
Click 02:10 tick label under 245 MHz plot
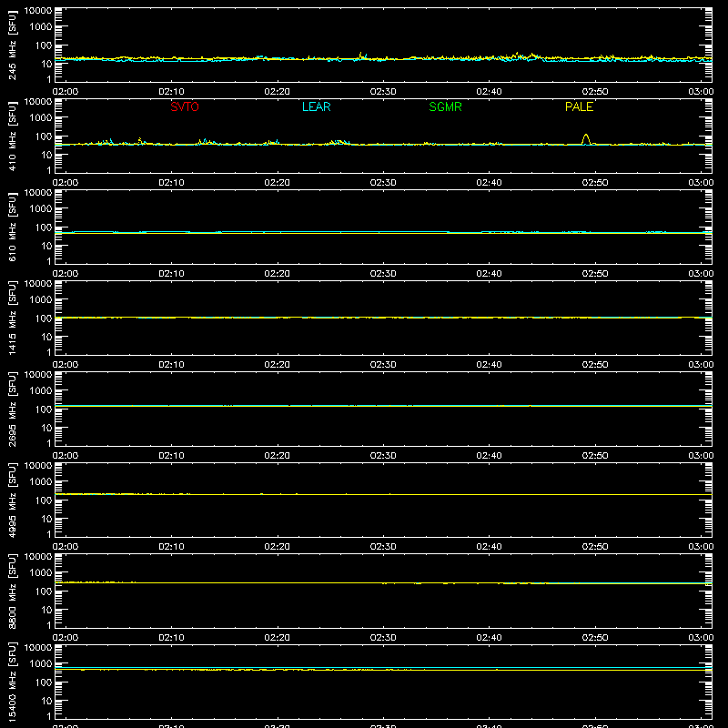point(171,92)
